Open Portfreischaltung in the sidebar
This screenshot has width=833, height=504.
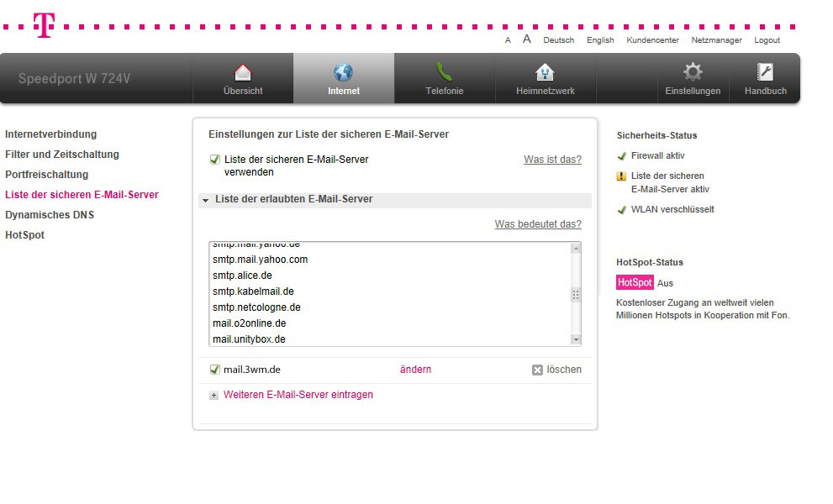click(47, 175)
